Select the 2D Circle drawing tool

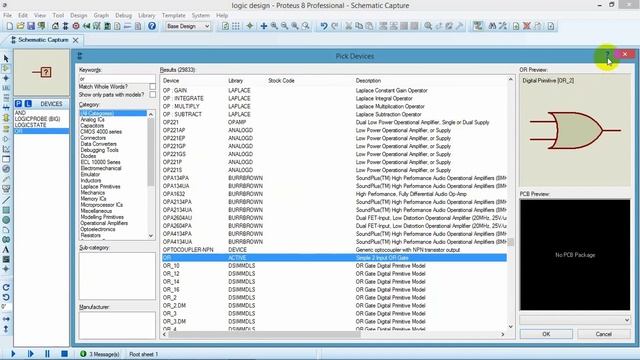click(x=6, y=220)
